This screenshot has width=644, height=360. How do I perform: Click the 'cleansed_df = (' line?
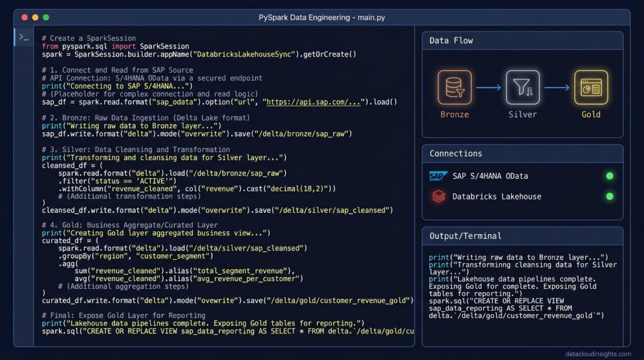click(72, 166)
